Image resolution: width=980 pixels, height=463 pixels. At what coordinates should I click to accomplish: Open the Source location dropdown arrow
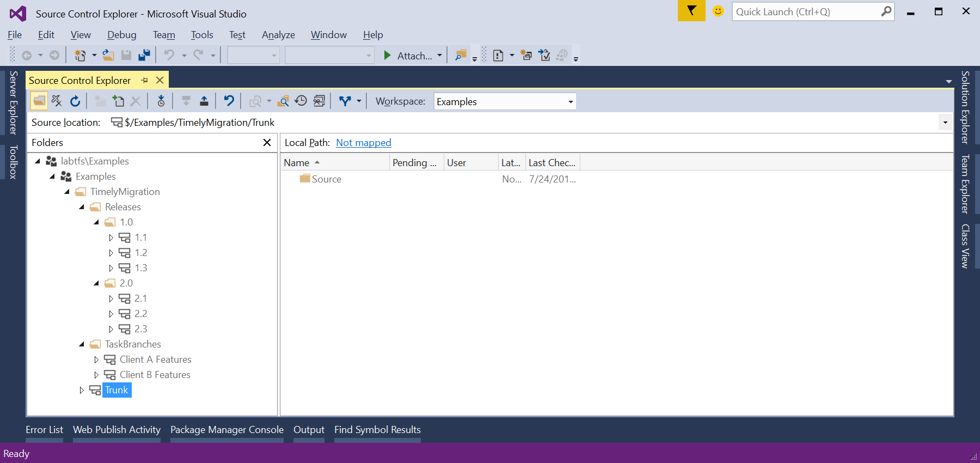pyautogui.click(x=945, y=123)
